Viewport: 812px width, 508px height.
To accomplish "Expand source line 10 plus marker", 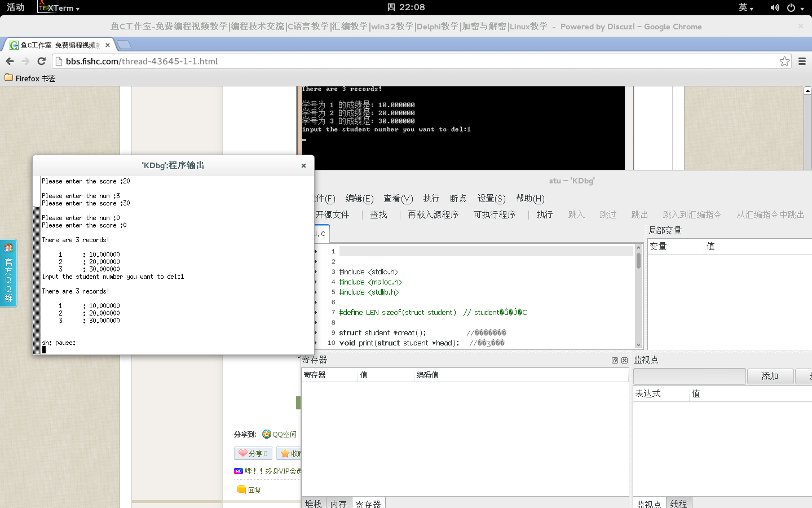I will point(316,343).
